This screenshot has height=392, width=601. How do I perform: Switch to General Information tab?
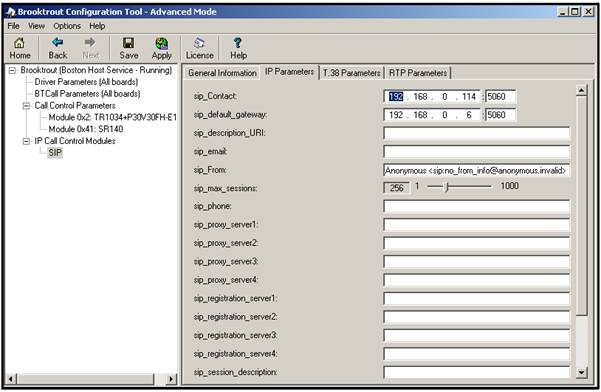click(222, 73)
